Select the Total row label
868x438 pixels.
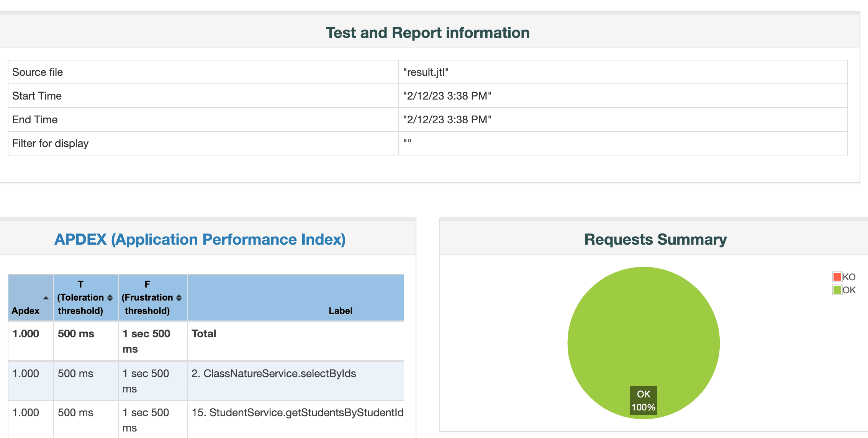point(204,333)
